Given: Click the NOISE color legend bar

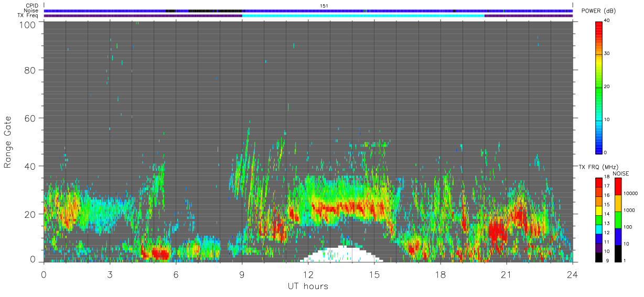Looking at the screenshot, I should [617, 220].
